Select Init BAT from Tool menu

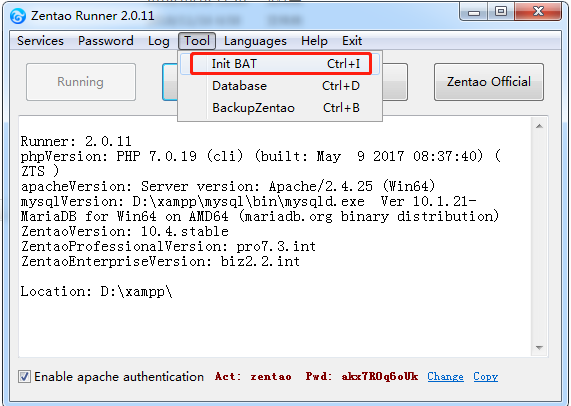(x=280, y=64)
